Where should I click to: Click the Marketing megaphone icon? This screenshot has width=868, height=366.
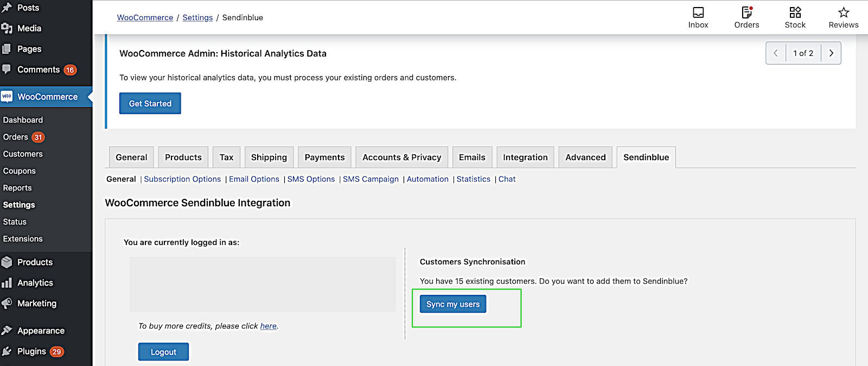point(7,303)
